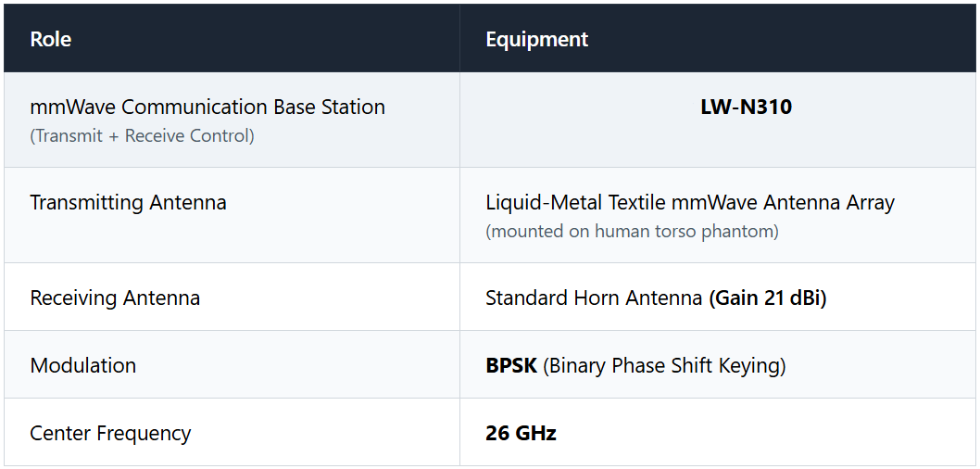Viewport: 980px width, 469px height.
Task: Click the Standard Horn Antenna text
Action: tap(594, 298)
